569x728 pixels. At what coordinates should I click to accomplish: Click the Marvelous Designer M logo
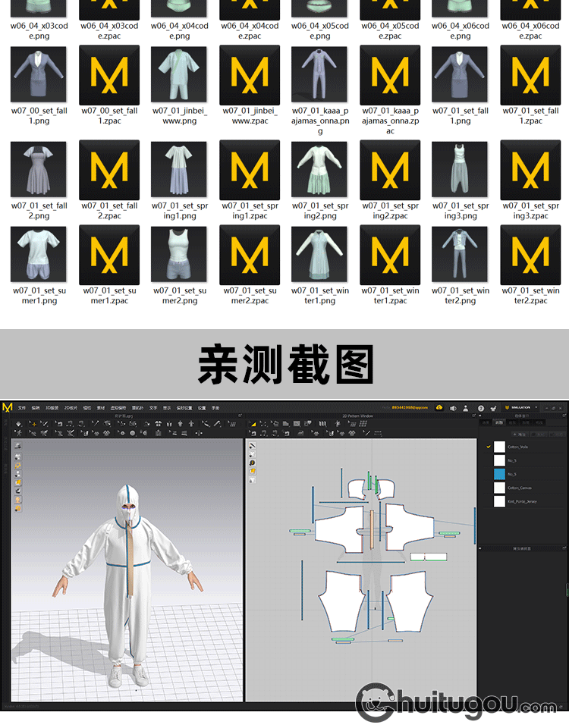pyautogui.click(x=7, y=408)
